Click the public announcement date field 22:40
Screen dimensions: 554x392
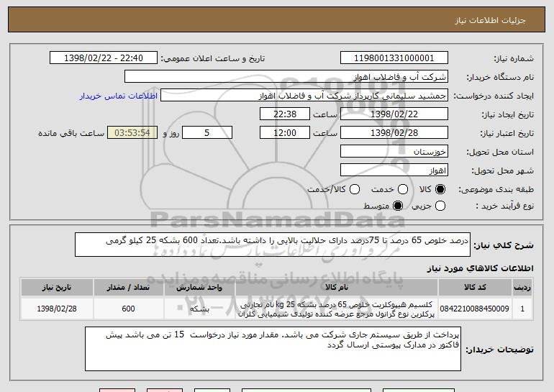click(x=104, y=58)
